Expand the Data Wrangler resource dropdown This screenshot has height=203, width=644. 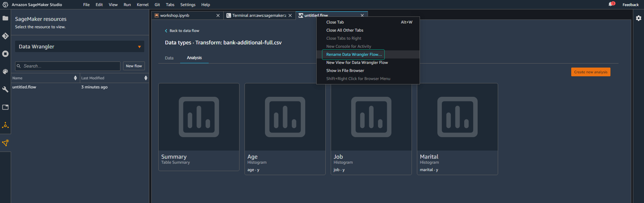(x=79, y=47)
